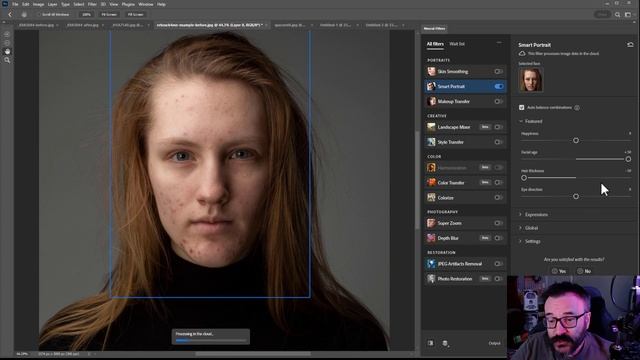
Task: Click the Happiness slider handle
Action: (x=576, y=140)
